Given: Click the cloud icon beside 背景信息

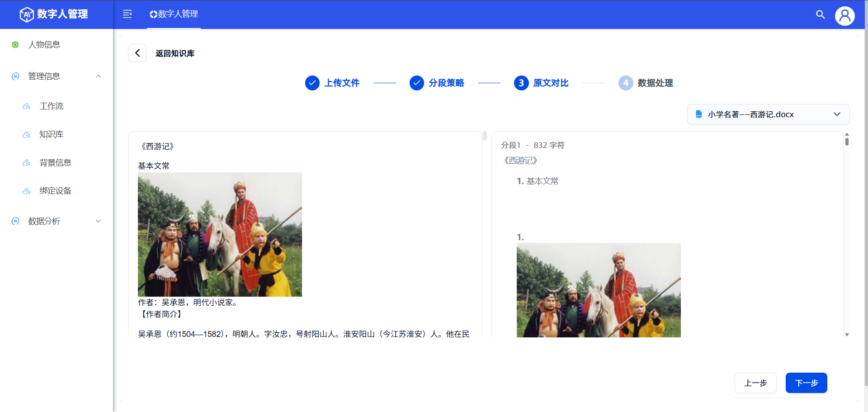Looking at the screenshot, I should tap(27, 163).
